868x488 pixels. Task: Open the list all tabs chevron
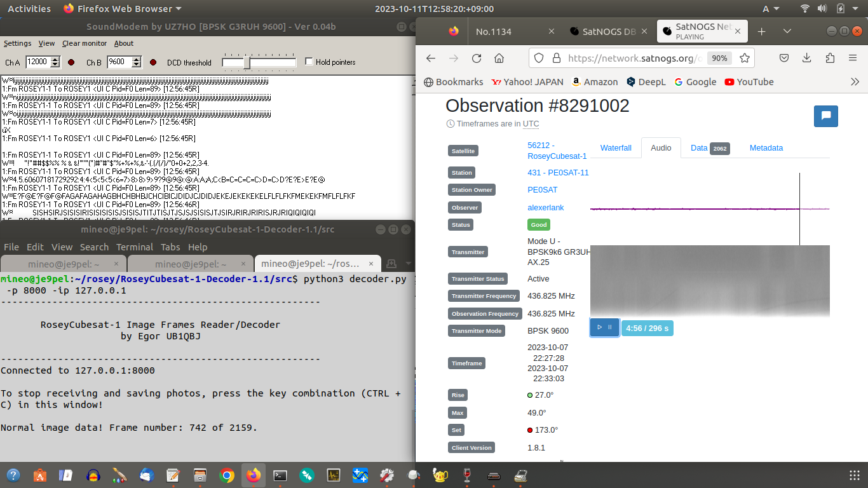[x=787, y=31]
